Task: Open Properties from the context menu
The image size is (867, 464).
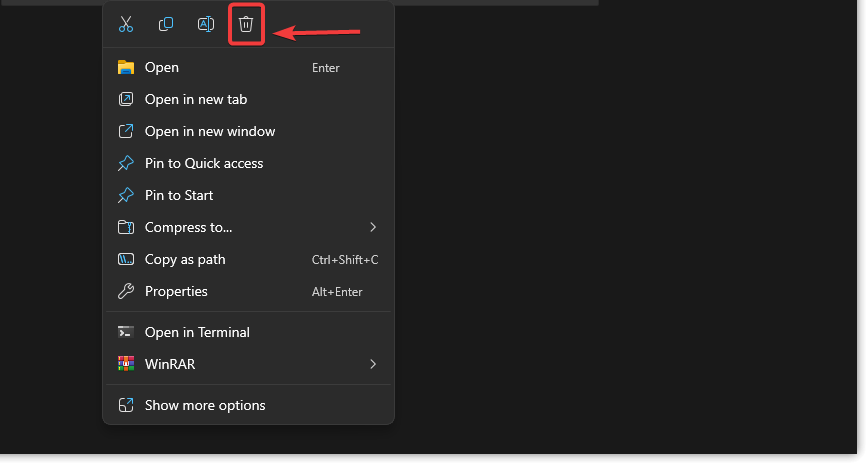Action: 176,291
